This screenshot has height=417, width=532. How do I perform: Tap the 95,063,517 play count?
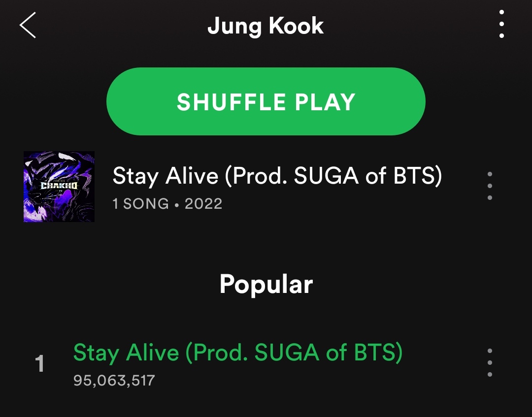(x=114, y=381)
